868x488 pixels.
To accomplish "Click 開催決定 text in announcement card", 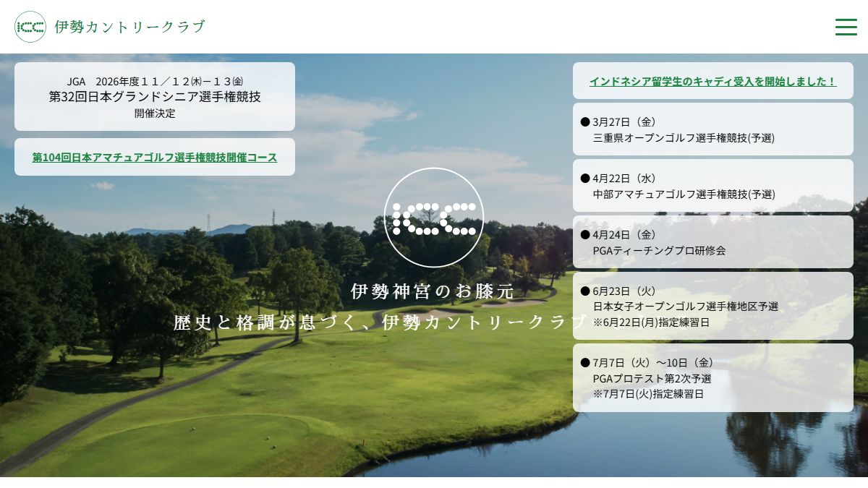I will coord(155,113).
